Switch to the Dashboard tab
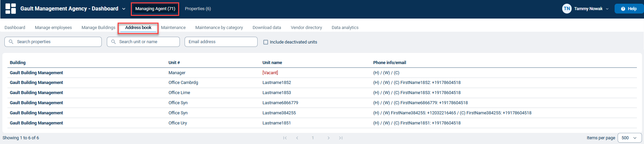Image resolution: width=644 pixels, height=144 pixels. click(x=15, y=28)
